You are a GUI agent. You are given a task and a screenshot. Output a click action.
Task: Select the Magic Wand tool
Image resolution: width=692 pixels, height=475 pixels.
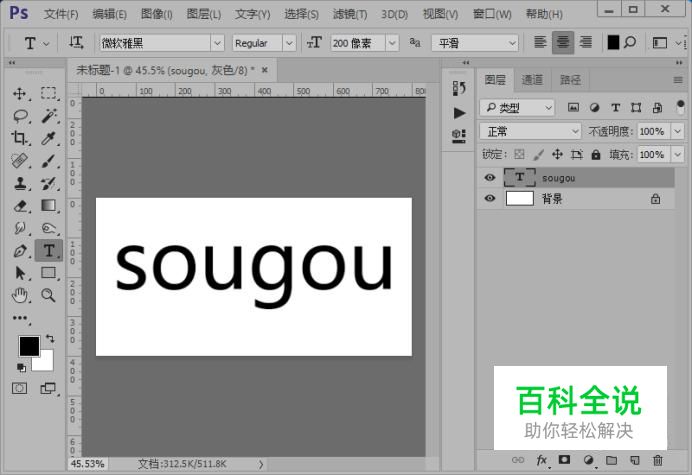click(x=48, y=116)
